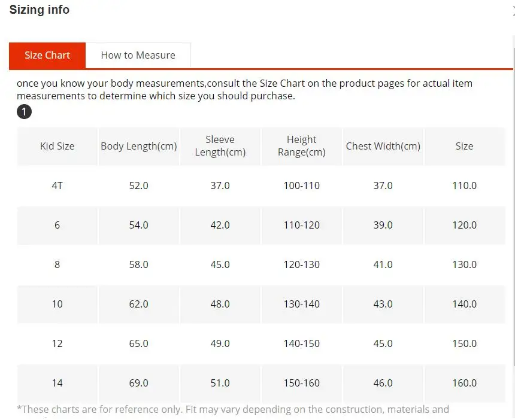Select the body length value 52.0

pos(138,185)
